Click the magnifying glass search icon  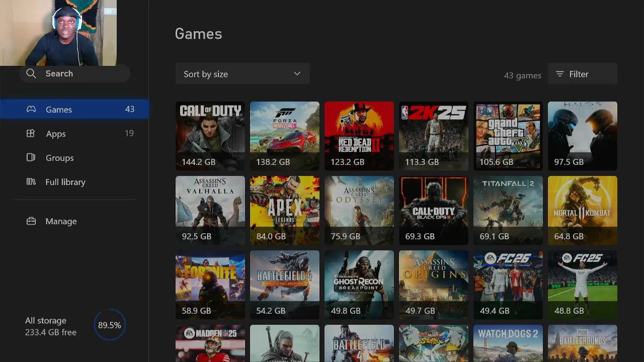pos(31,73)
